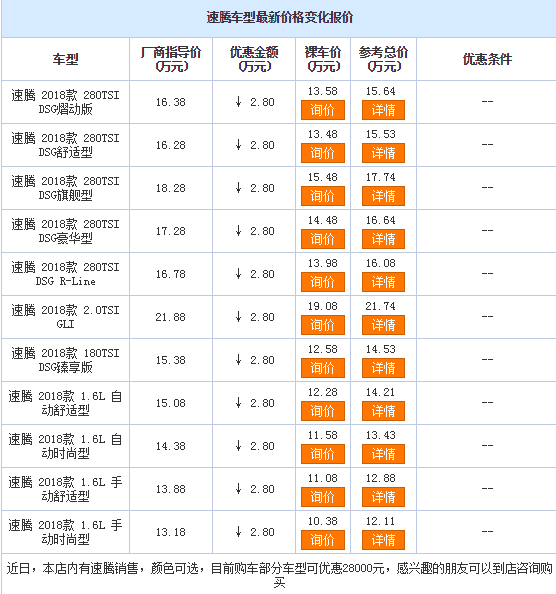Open 详情 under 17.74 reference price
The width and height of the screenshot is (556, 594).
pyautogui.click(x=383, y=196)
